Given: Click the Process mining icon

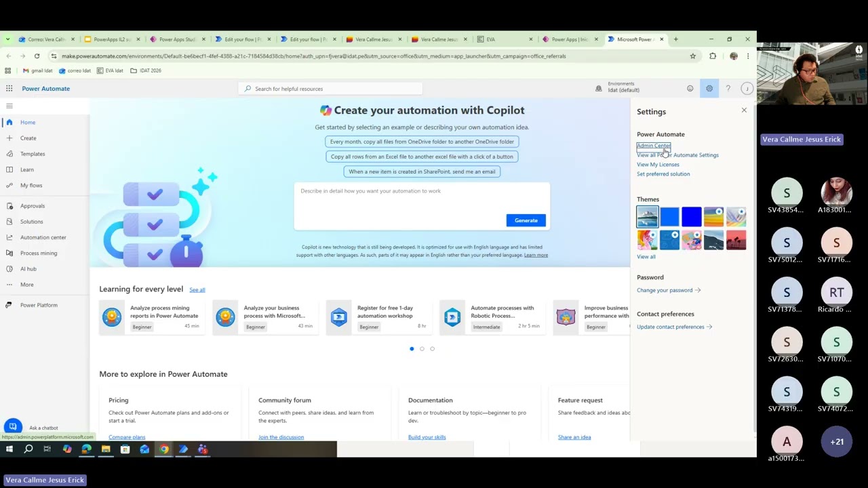Looking at the screenshot, I should pos(9,253).
